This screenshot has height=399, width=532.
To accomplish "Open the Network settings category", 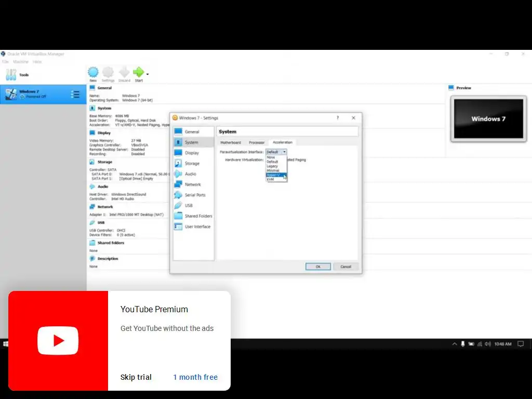I will [x=193, y=184].
